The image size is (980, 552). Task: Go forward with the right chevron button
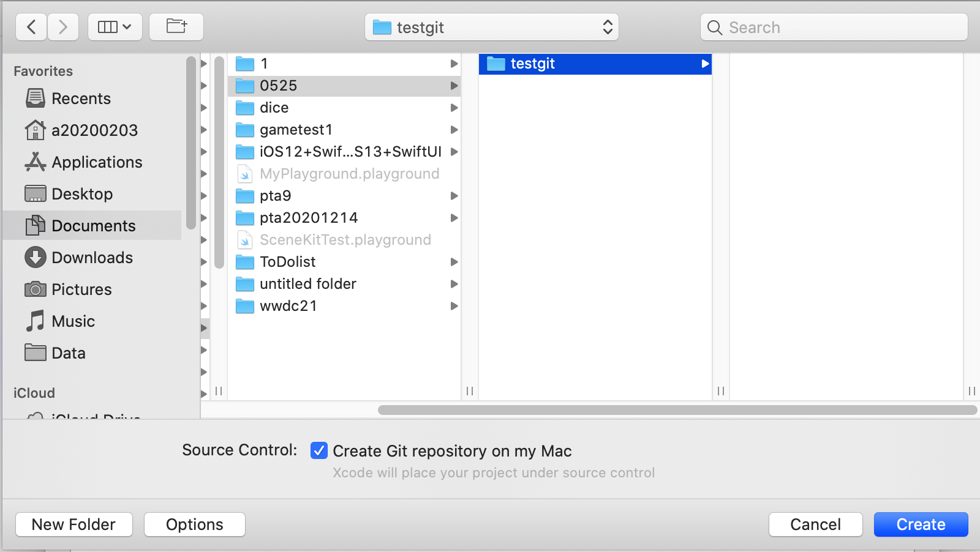[63, 27]
